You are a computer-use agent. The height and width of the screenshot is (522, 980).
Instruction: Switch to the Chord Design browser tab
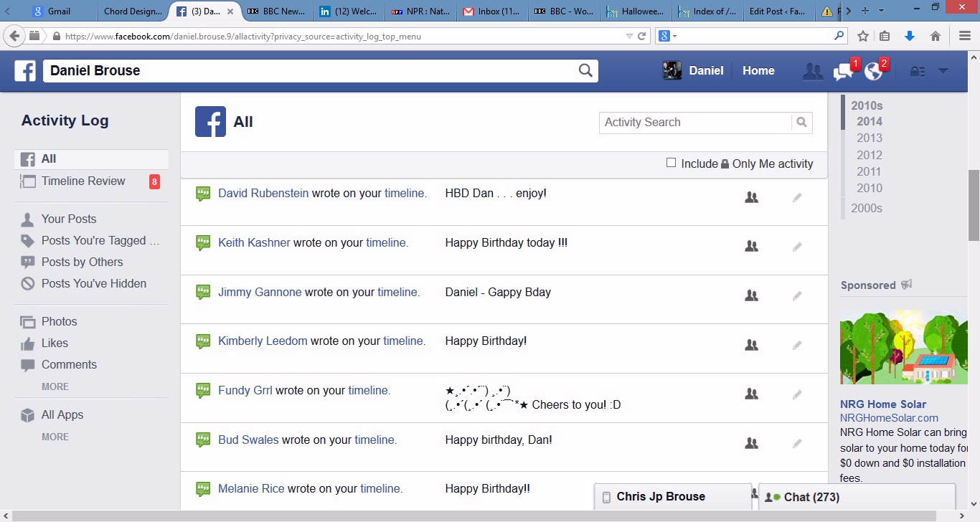(x=132, y=11)
